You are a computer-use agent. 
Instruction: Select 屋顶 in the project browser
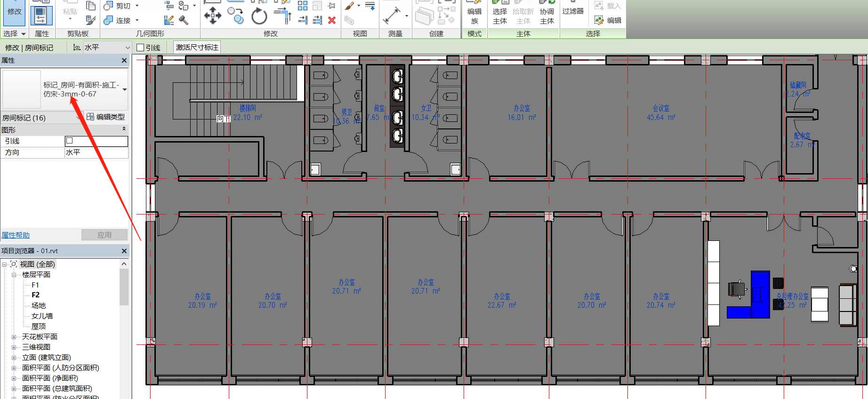[x=39, y=327]
